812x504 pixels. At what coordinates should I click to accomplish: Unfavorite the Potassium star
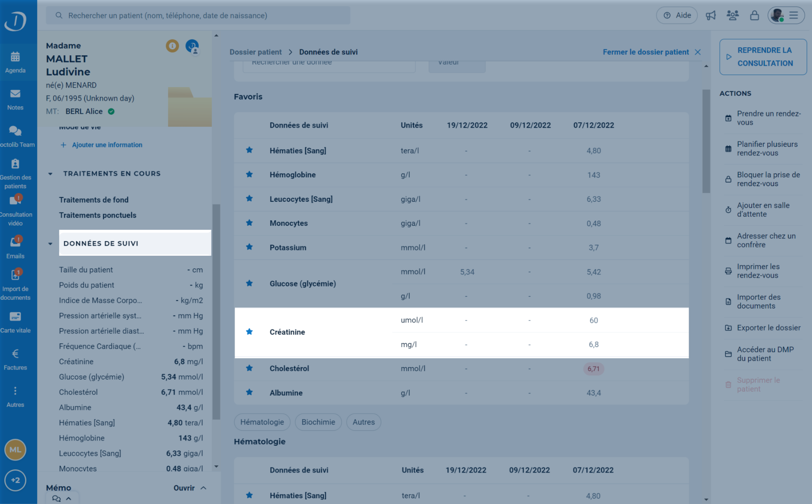pyautogui.click(x=249, y=247)
